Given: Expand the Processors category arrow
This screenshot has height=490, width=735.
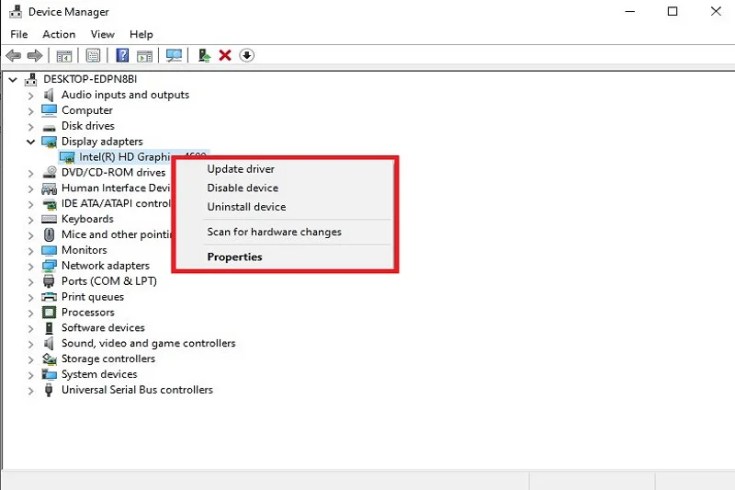Looking at the screenshot, I should (x=30, y=313).
